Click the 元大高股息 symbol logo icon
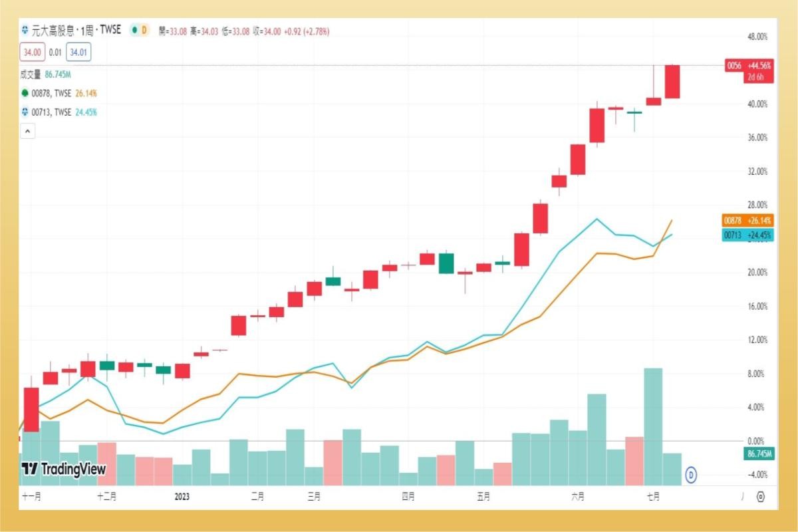Viewport: 798px width, 532px height. (26, 30)
